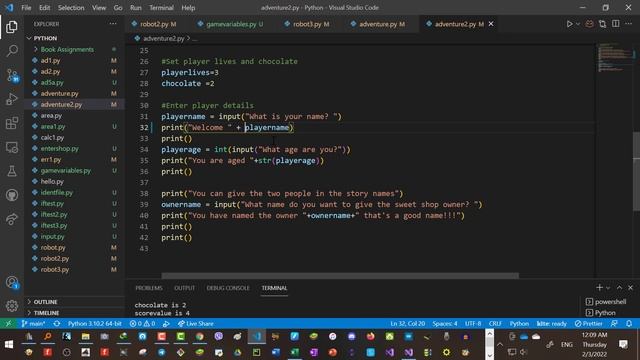Close the adventure2.py tab
The width and height of the screenshot is (640, 360).
coord(491,24)
